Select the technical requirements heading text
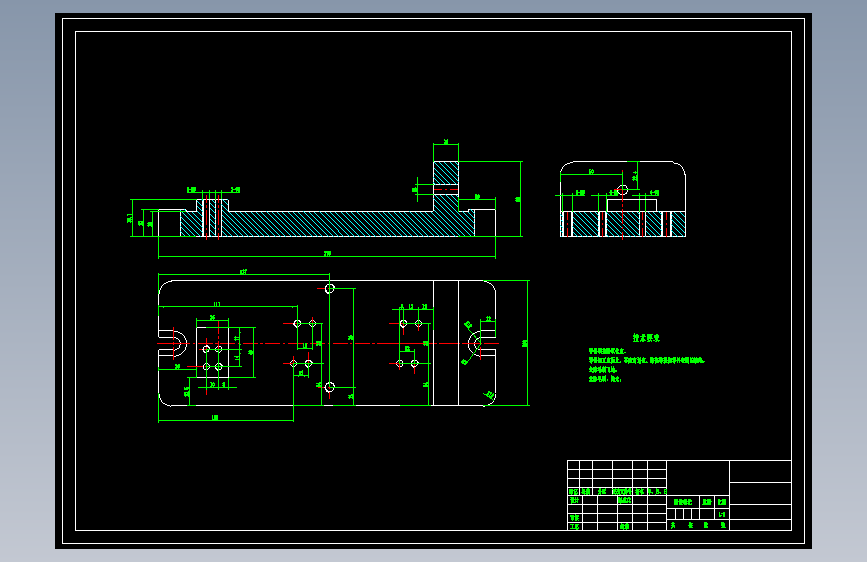 point(646,337)
